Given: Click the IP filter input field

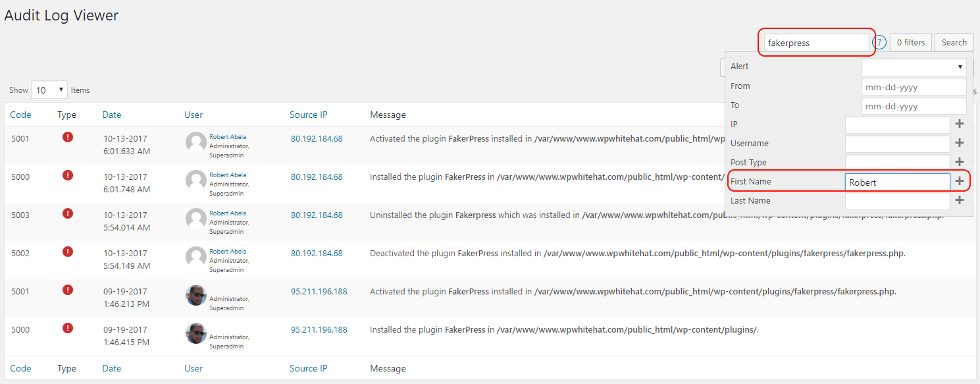Looking at the screenshot, I should pyautogui.click(x=898, y=124).
